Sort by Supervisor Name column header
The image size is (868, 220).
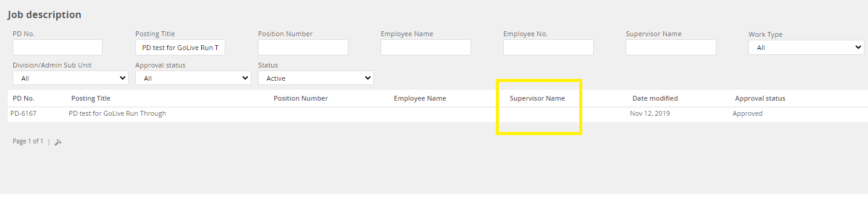click(538, 98)
